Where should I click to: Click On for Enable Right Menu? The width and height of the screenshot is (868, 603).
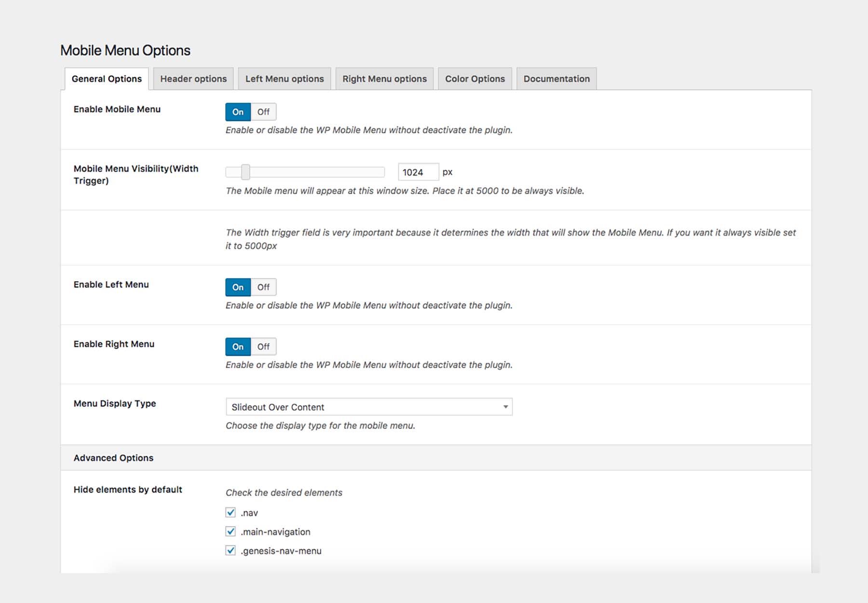(238, 346)
